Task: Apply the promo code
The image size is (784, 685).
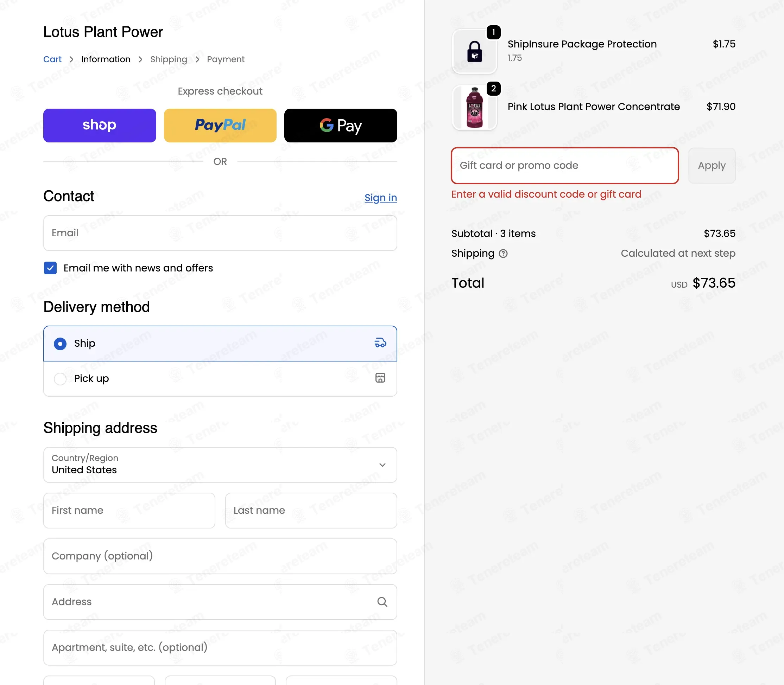Action: click(712, 166)
